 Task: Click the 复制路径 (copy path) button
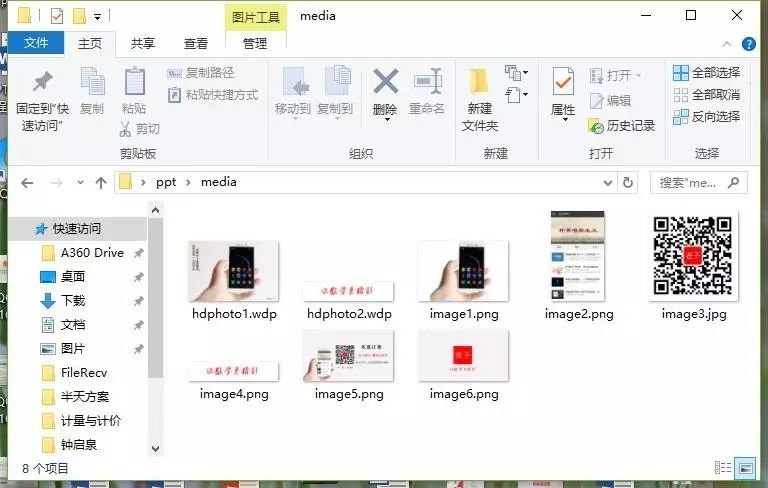[201, 73]
